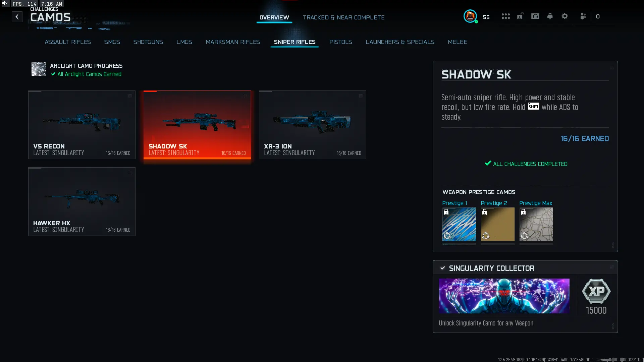
Task: Select the XR-3 Ion weapon card
Action: (x=312, y=125)
